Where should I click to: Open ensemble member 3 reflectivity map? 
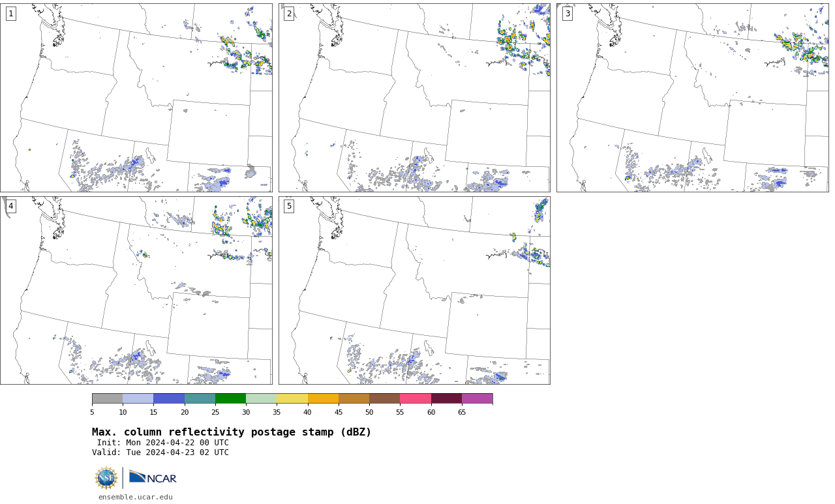click(x=693, y=98)
